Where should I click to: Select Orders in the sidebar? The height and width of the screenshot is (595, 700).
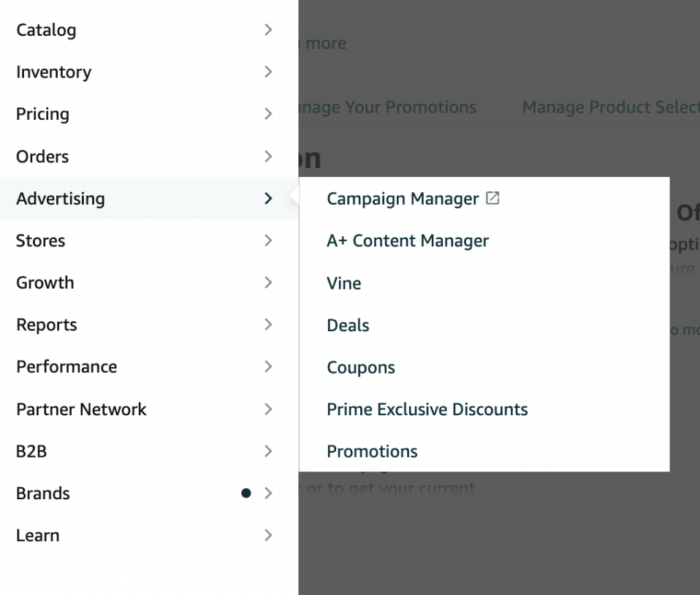tap(42, 156)
